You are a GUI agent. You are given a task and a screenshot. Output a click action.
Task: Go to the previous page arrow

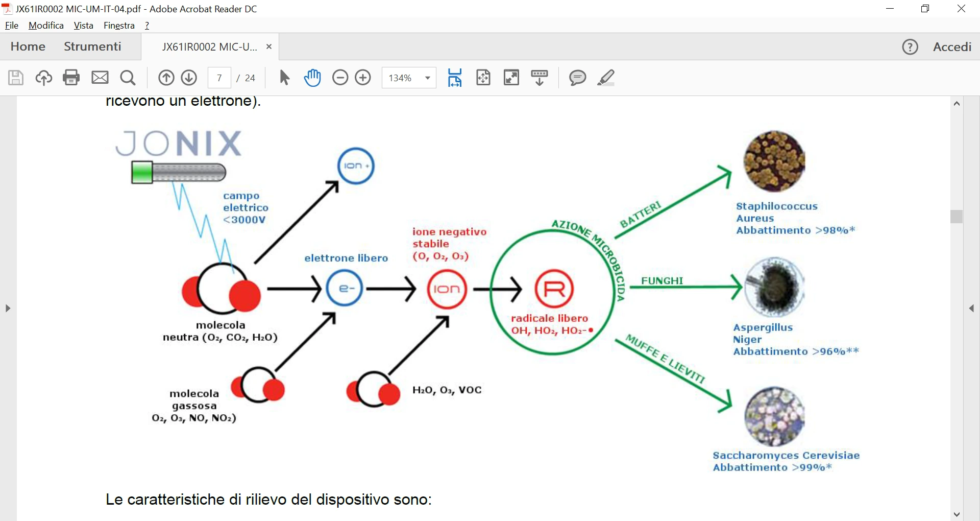tap(166, 78)
